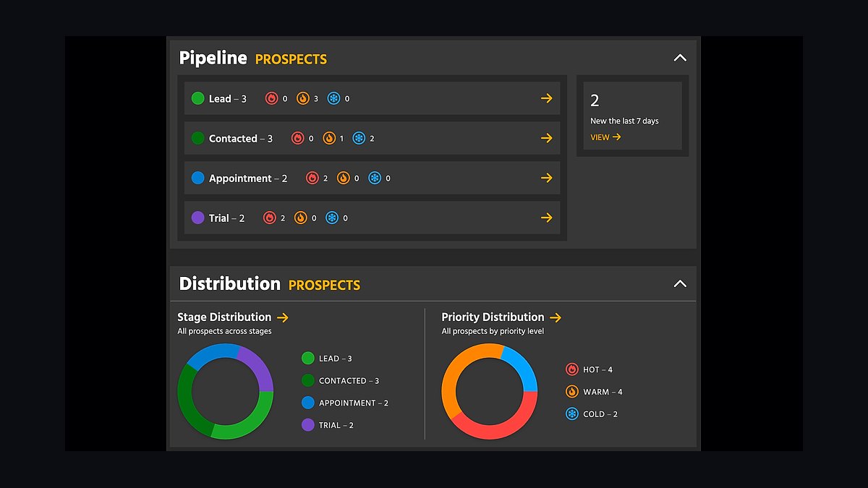The image size is (868, 488).
Task: Click the "WARM – 4" legend text
Action: [x=603, y=392]
